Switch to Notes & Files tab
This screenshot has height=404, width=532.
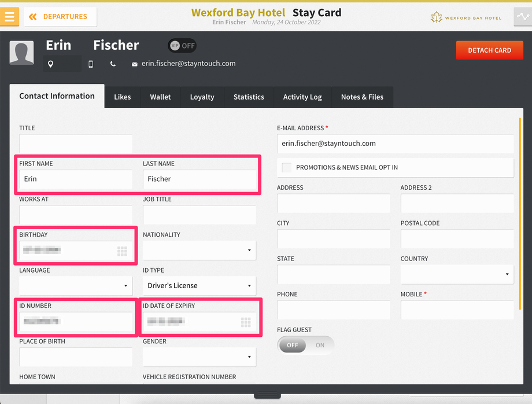(x=362, y=97)
